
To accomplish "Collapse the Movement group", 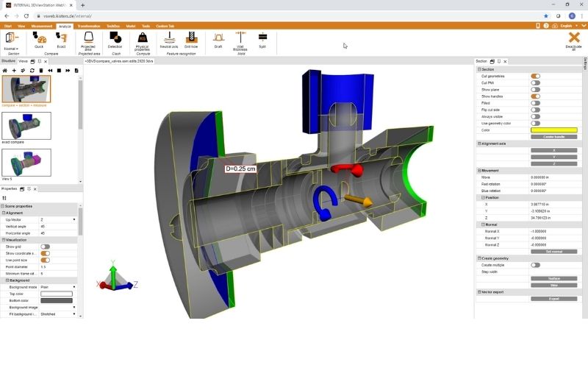I will (x=479, y=171).
